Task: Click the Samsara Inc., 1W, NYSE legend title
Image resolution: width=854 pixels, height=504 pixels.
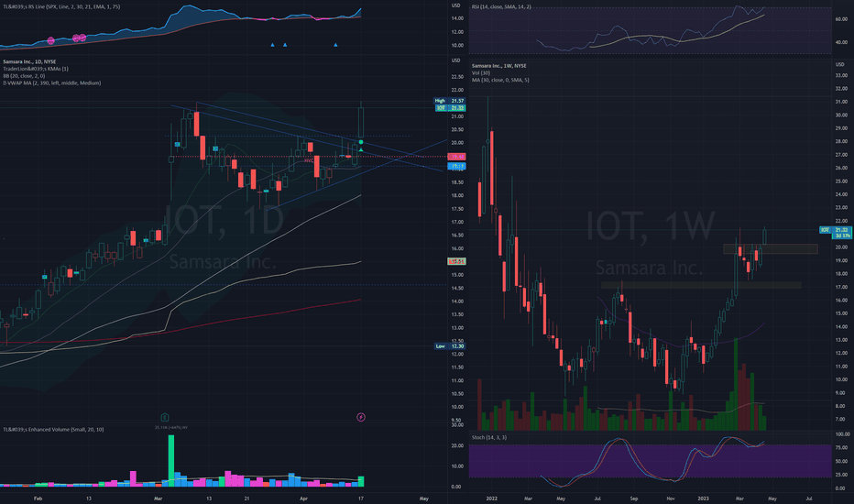Action: [x=498, y=65]
